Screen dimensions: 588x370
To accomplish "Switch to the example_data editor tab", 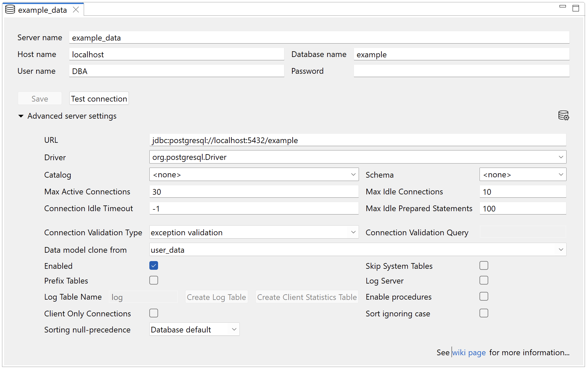I will tap(42, 10).
